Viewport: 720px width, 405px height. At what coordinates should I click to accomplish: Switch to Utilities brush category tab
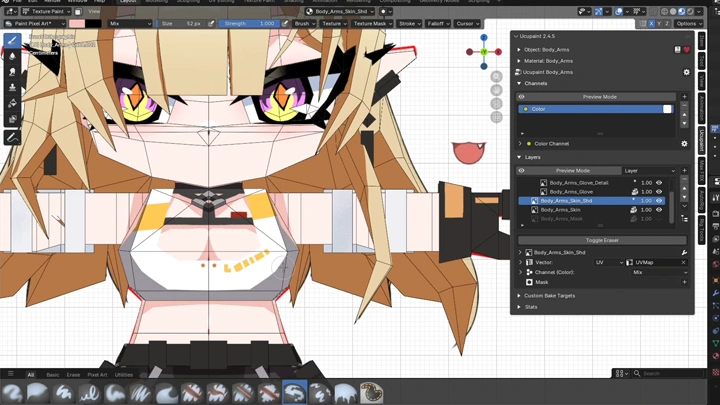click(124, 375)
